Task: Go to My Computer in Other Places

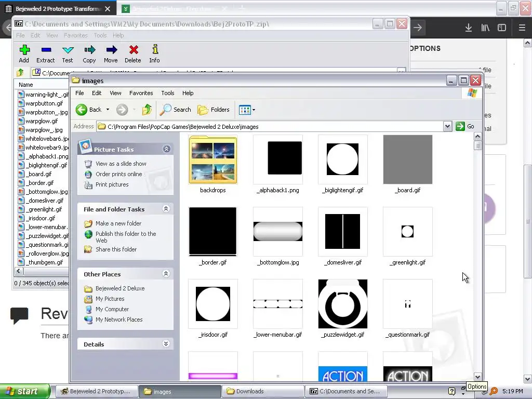Action: 112,310
